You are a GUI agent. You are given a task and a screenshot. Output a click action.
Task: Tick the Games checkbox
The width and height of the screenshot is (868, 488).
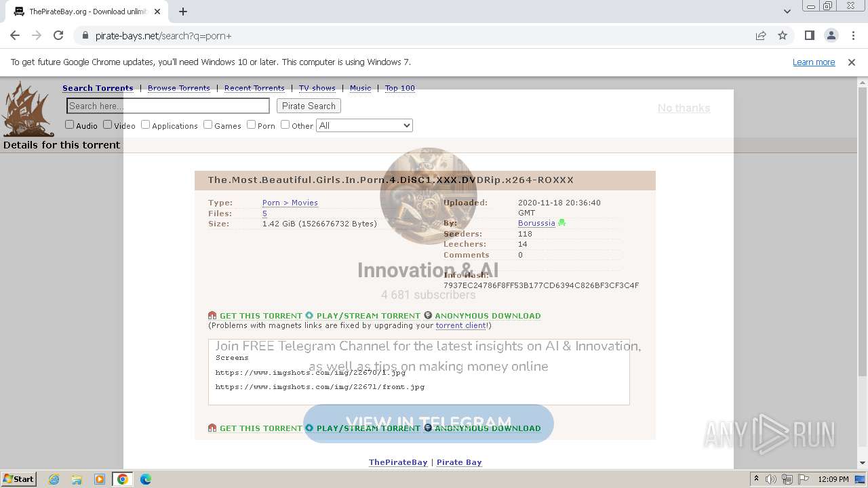pos(208,125)
